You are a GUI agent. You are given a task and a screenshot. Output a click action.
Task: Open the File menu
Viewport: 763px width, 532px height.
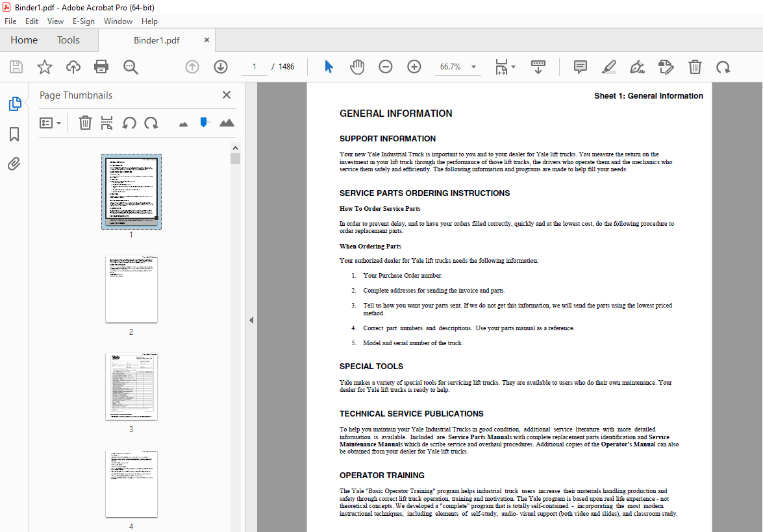(10, 21)
